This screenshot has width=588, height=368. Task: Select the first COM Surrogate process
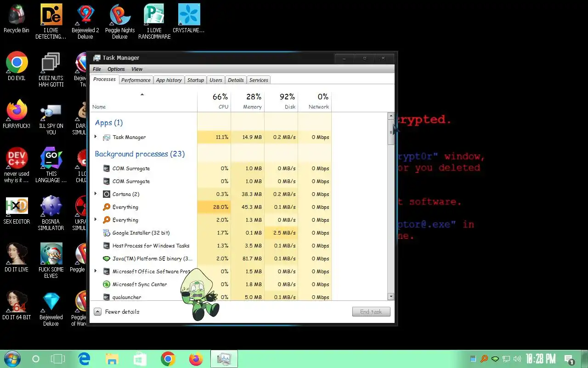click(210, 168)
